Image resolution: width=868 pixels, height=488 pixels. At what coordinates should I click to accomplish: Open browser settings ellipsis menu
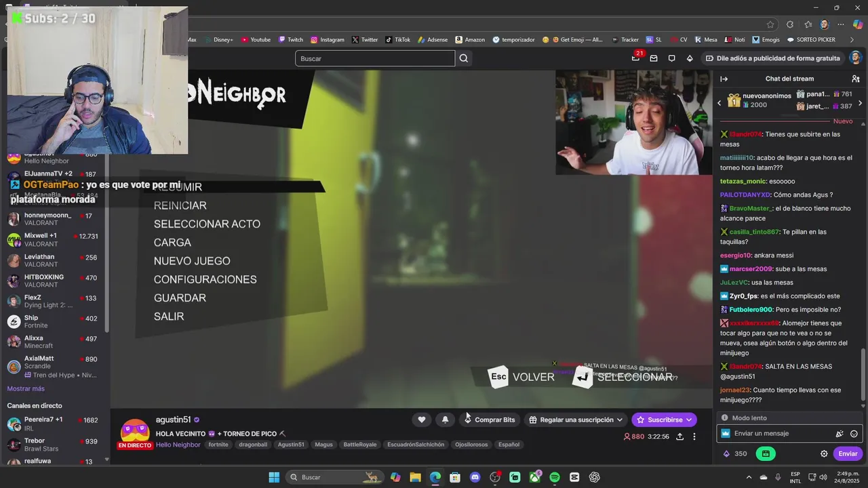click(841, 24)
